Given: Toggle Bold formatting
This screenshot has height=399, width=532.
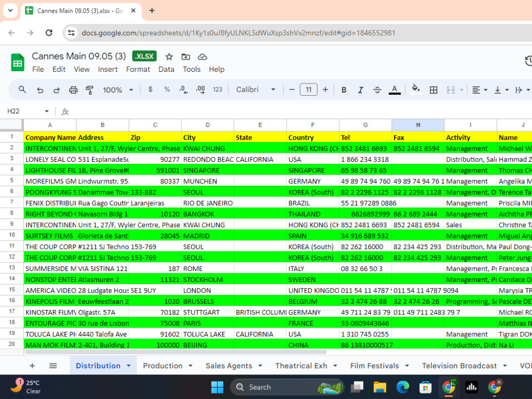Looking at the screenshot, I should coord(344,89).
